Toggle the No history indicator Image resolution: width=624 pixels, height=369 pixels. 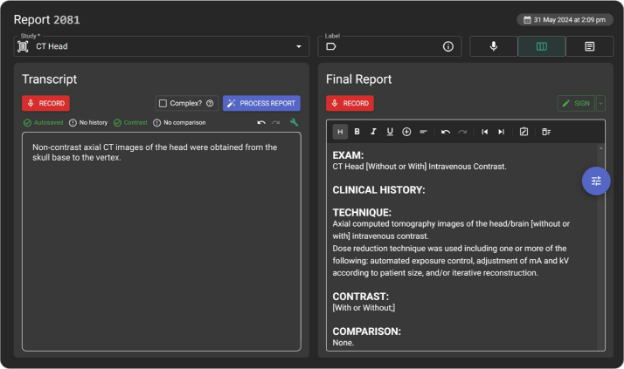[x=88, y=123]
